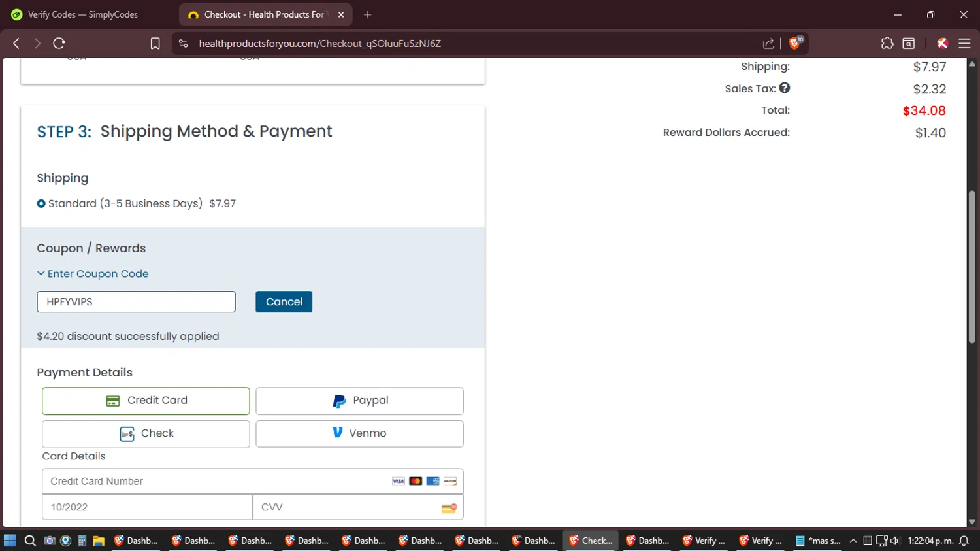Screen dimensions: 980x551
Task: Click the scrollbar down arrow
Action: point(972,521)
